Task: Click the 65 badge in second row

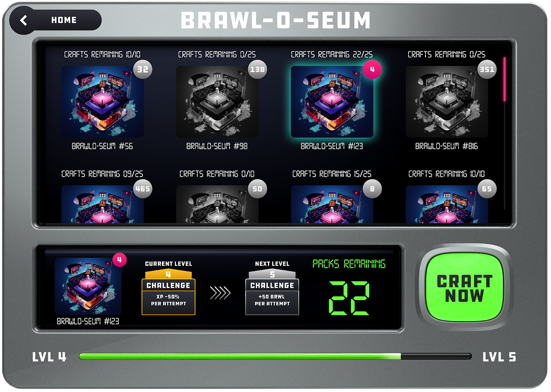Action: 487,189
